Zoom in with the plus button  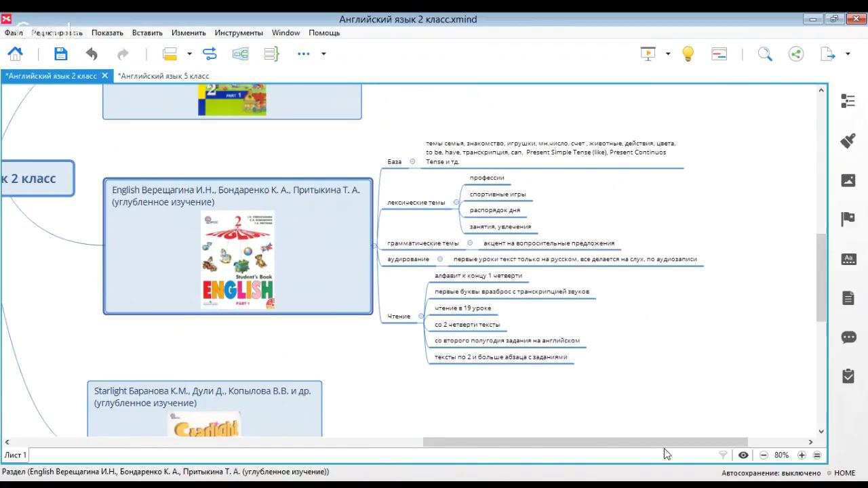click(802, 455)
